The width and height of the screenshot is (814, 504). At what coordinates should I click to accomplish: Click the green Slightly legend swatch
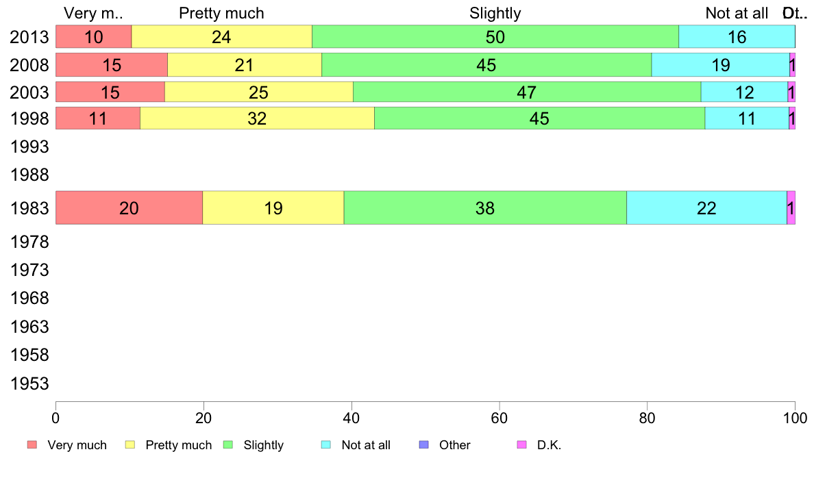coord(228,445)
